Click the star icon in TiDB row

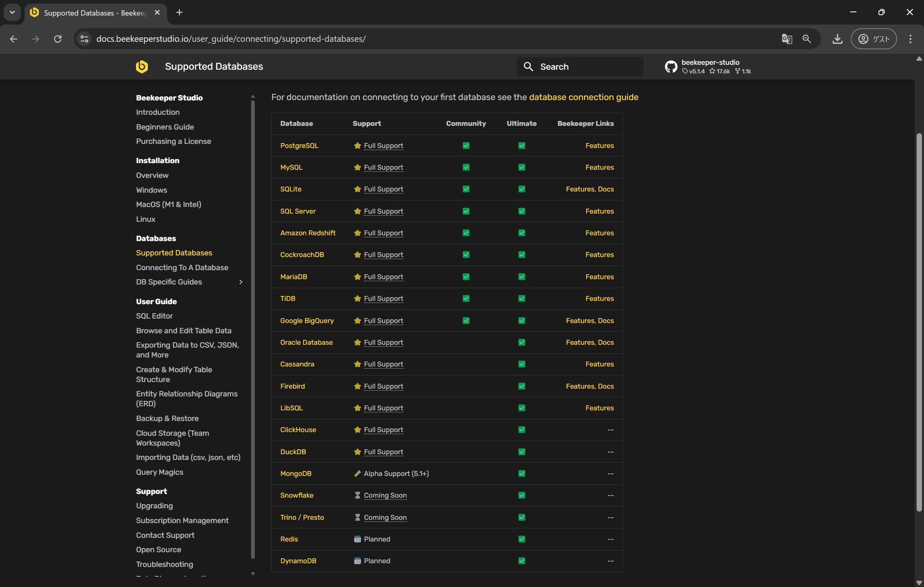357,298
